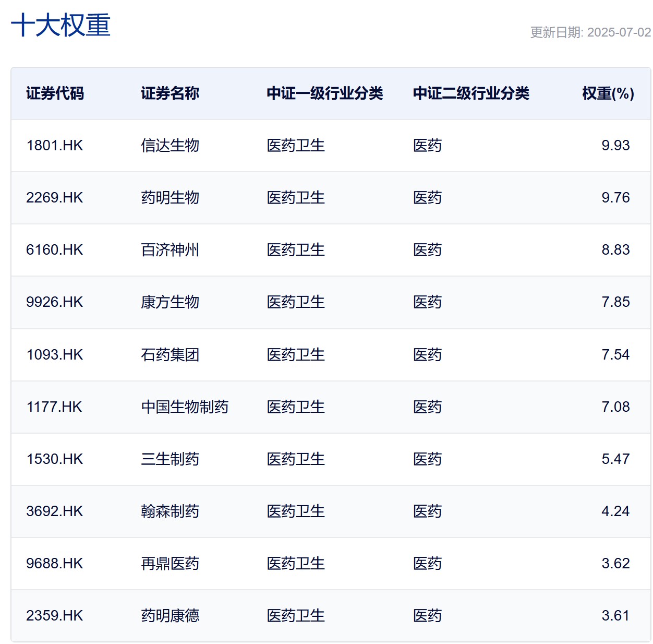Select stock name 百济神州
This screenshot has height=644, width=653.
170,249
